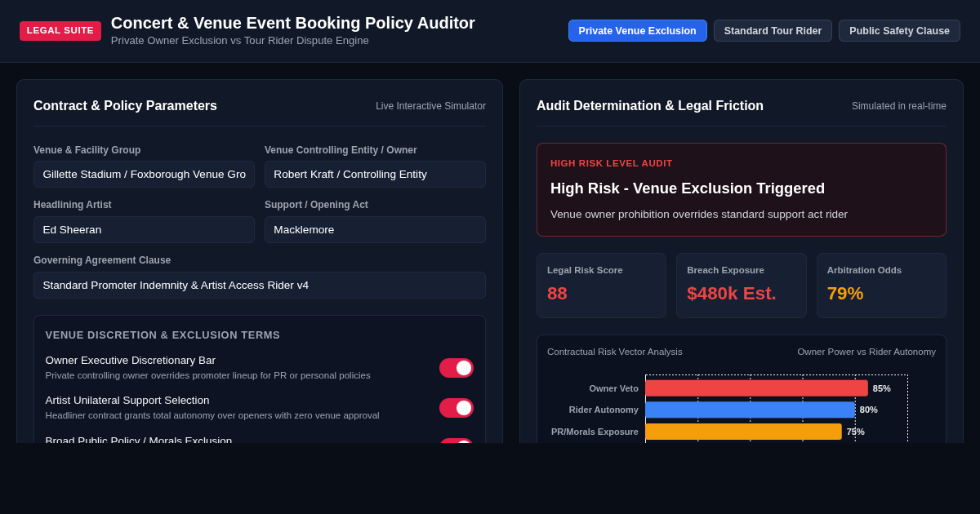Click the Rider Autonomy 80% value label
980x514 pixels.
point(869,410)
